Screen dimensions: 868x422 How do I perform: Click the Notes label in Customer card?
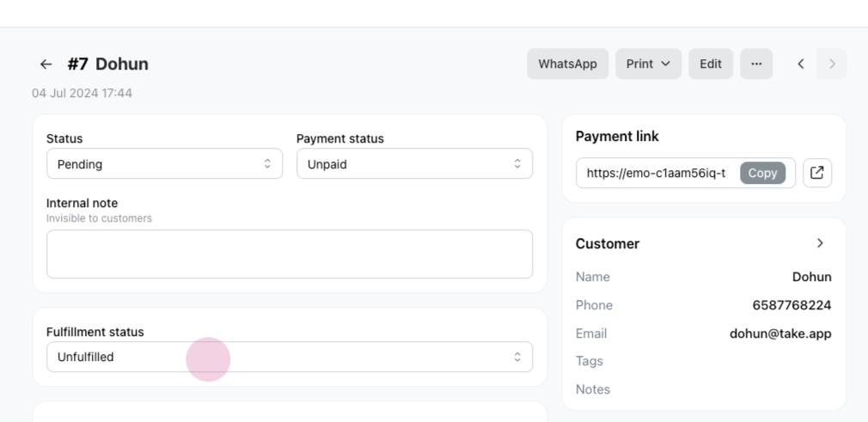593,389
